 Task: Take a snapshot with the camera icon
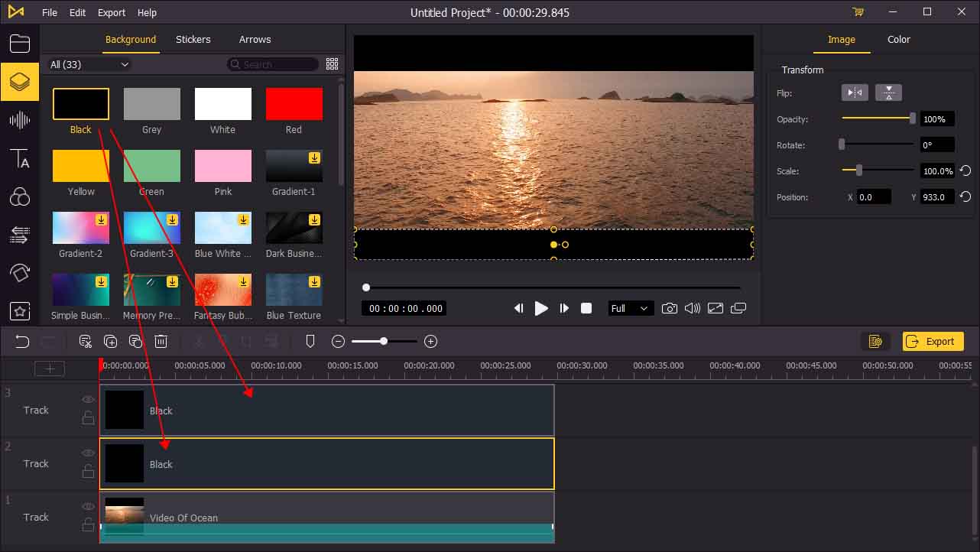coord(670,308)
